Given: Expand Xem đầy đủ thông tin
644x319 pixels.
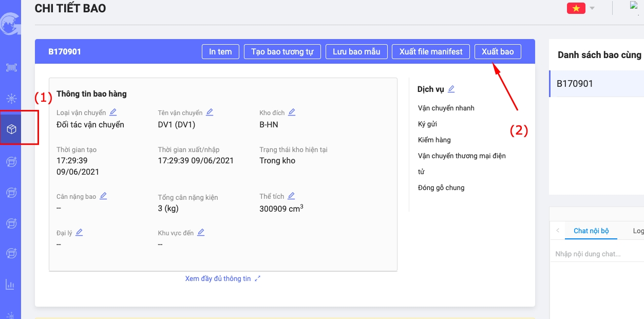Looking at the screenshot, I should pos(223,278).
